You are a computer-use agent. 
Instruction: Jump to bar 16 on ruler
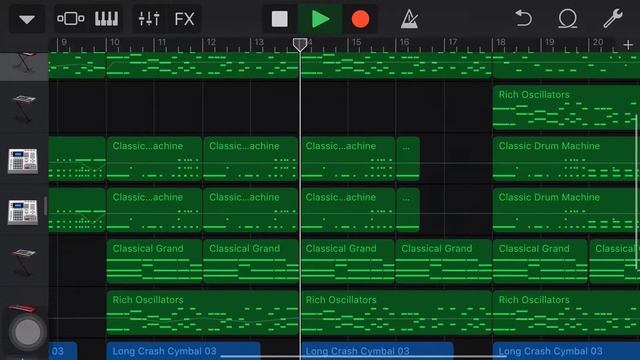[x=404, y=42]
